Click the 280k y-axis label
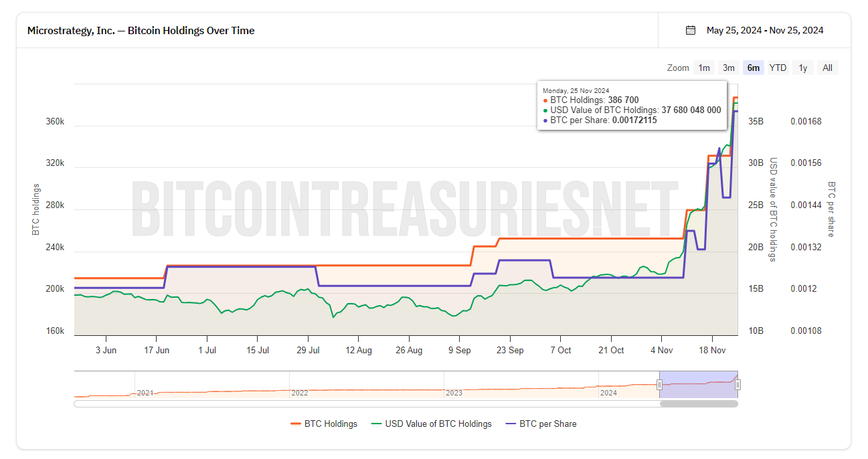This screenshot has height=459, width=868. (x=55, y=205)
